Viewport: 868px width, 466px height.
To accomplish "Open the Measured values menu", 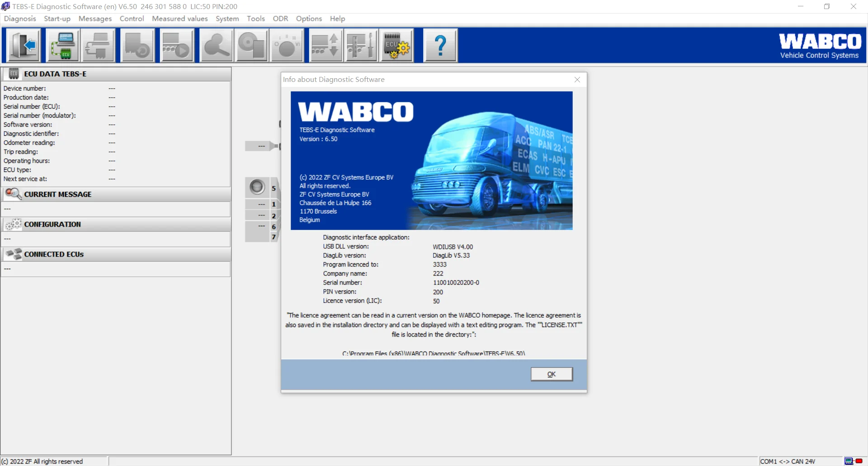I will coord(179,19).
